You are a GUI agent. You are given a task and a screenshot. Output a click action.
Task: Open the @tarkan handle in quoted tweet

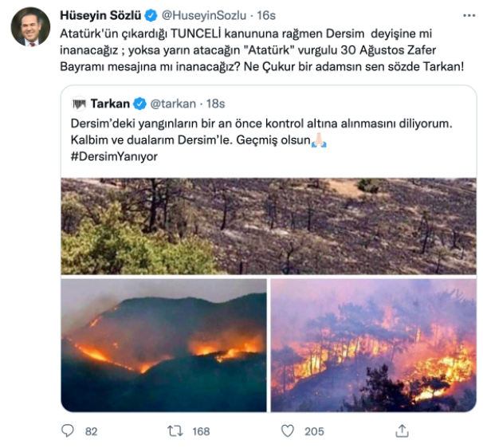(171, 104)
